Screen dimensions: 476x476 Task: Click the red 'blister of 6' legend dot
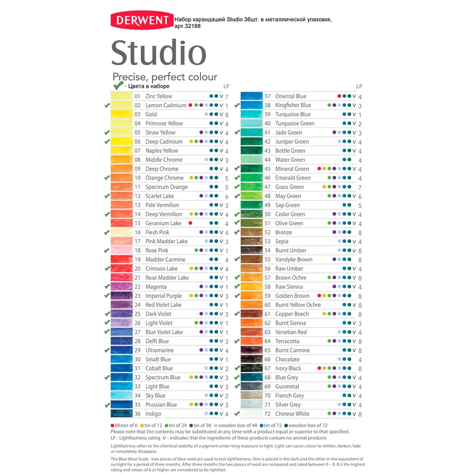click(x=112, y=426)
